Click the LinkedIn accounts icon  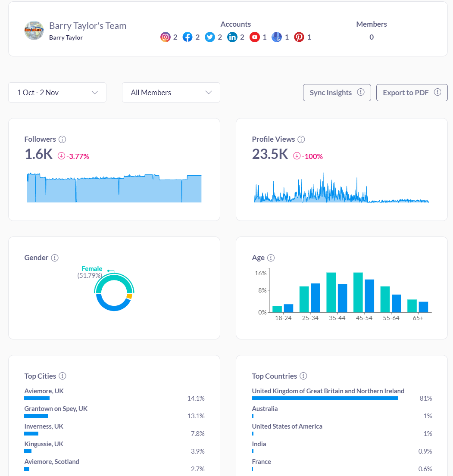tap(232, 37)
